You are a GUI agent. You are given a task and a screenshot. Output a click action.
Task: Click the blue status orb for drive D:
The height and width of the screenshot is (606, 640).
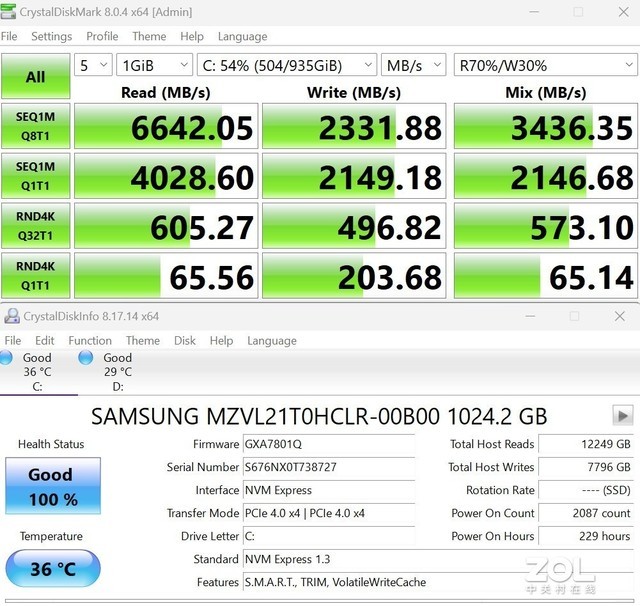[89, 358]
